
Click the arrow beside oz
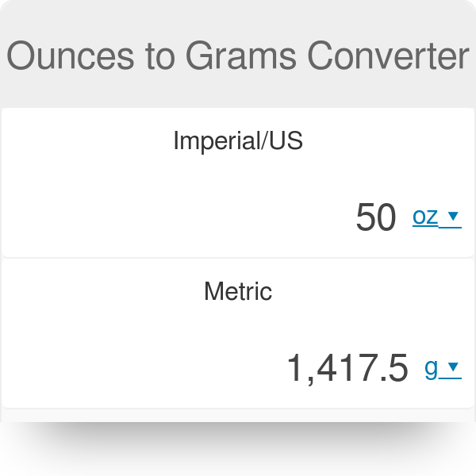(453, 216)
